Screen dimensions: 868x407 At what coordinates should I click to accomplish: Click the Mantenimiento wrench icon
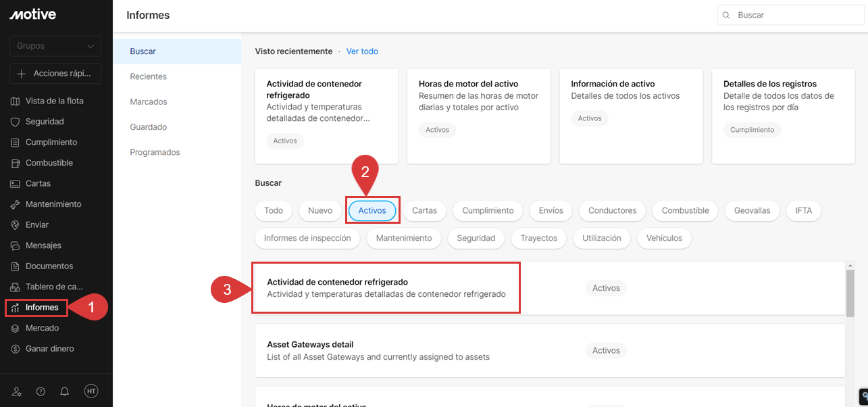[x=16, y=204]
